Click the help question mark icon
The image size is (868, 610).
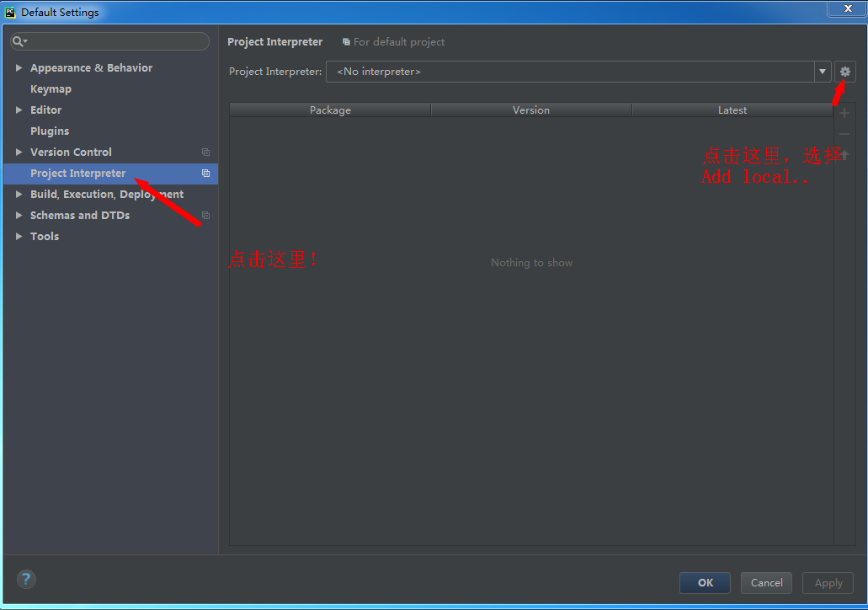26,579
